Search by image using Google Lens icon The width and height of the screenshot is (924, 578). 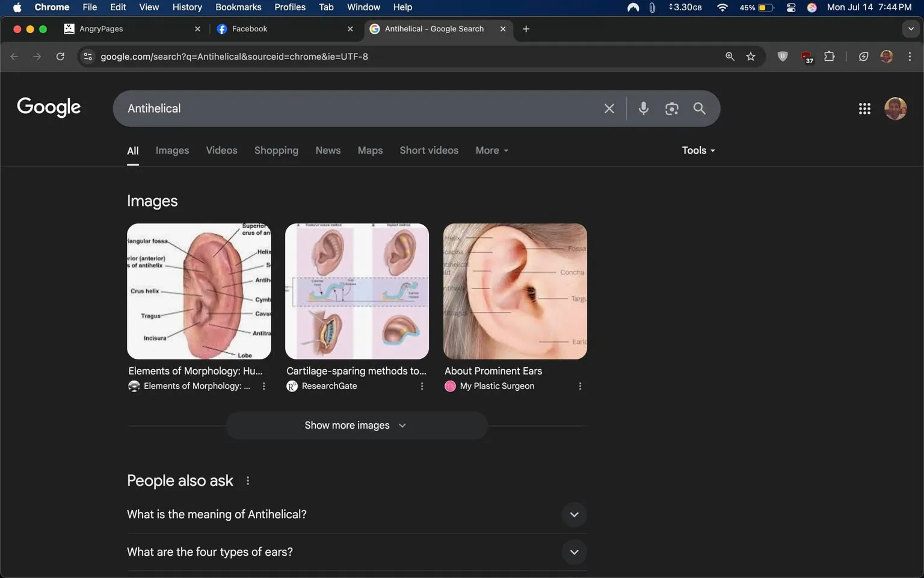pos(671,108)
